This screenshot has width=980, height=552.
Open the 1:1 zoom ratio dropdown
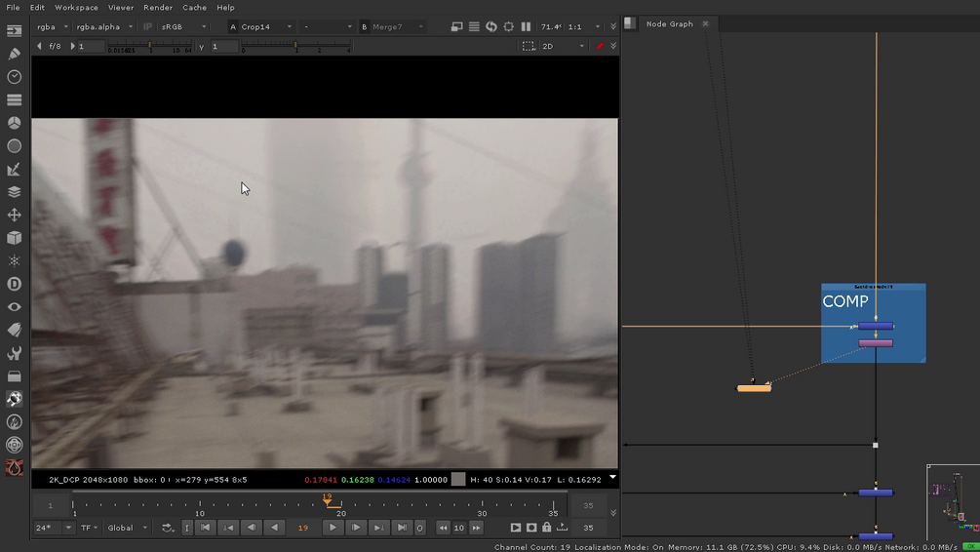[x=584, y=27]
